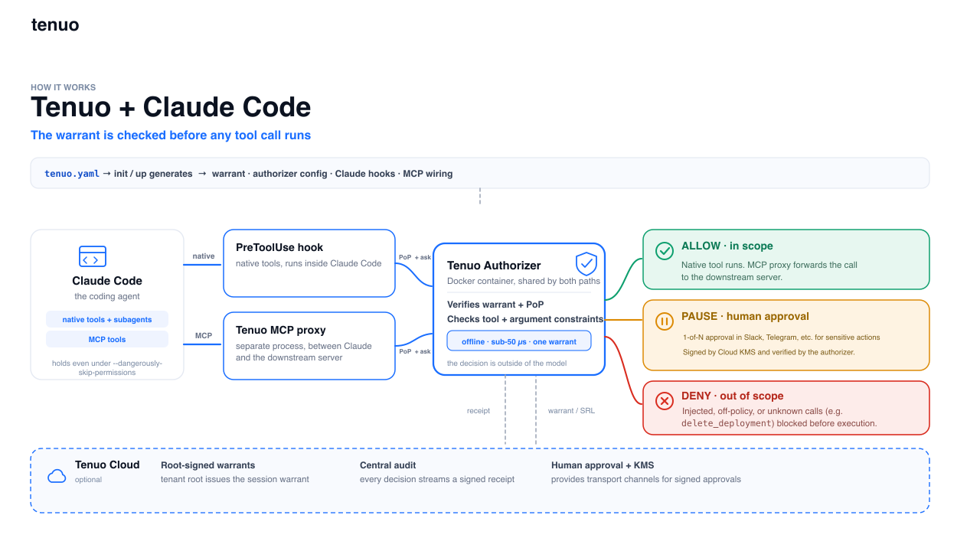Click the "Tenuo Cloud" title
The width and height of the screenshot is (980, 551).
coord(107,465)
